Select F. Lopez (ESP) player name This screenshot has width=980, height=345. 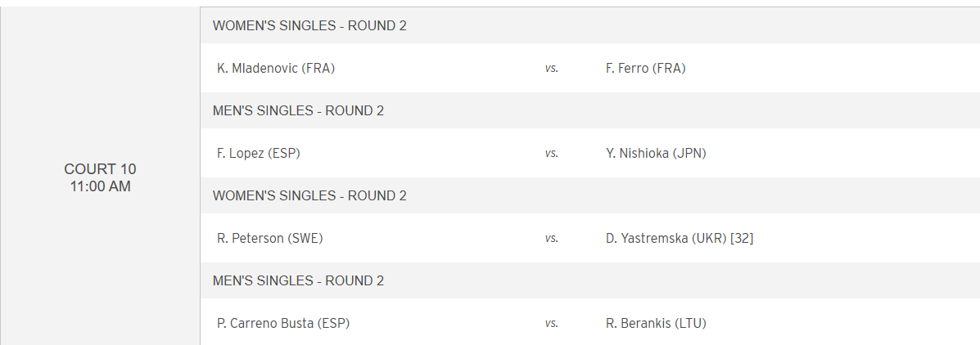click(259, 154)
